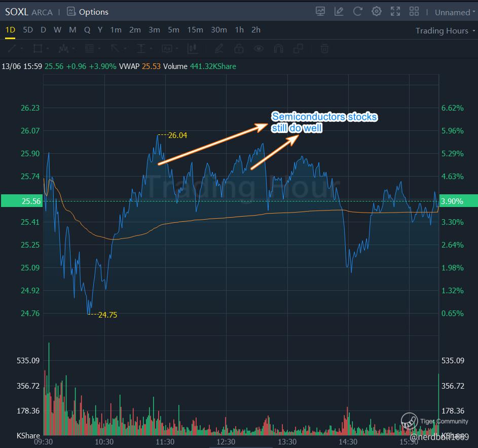The image size is (478, 448).
Task: Click the 26.04 high price label
Action: pyautogui.click(x=177, y=135)
